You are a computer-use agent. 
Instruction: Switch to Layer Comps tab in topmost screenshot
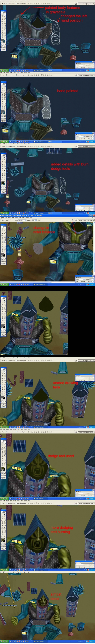[90, 4]
